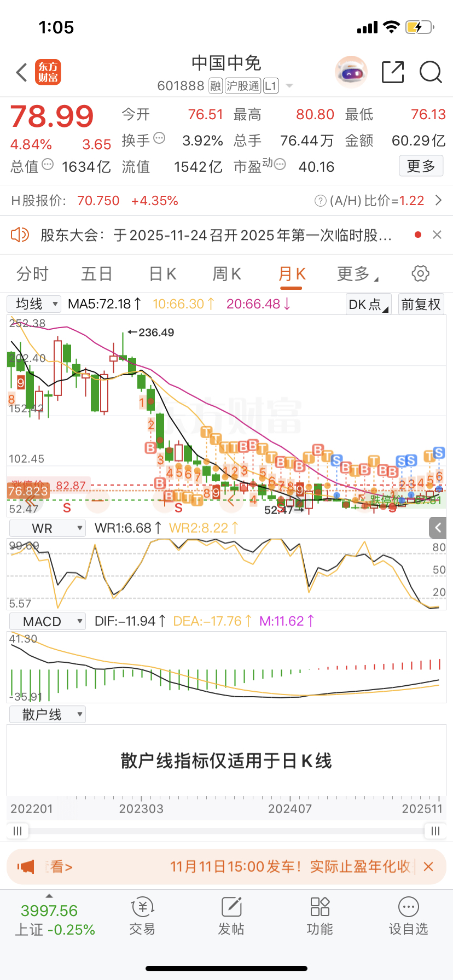
Task: Open the 东方财富 logo icon
Action: (48, 72)
